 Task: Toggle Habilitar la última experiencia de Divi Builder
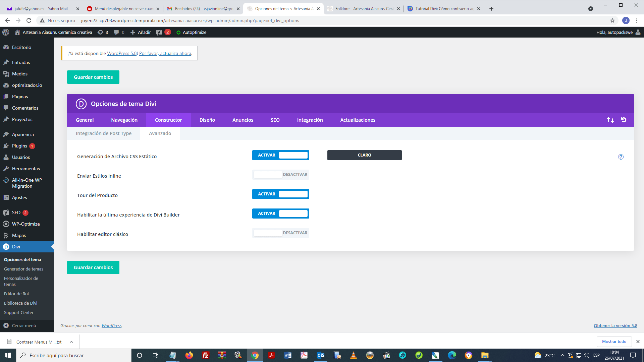coord(281,214)
